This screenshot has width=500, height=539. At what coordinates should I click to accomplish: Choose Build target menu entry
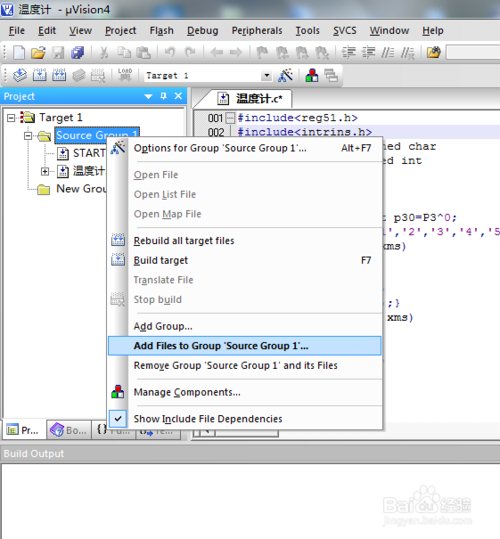pyautogui.click(x=245, y=260)
